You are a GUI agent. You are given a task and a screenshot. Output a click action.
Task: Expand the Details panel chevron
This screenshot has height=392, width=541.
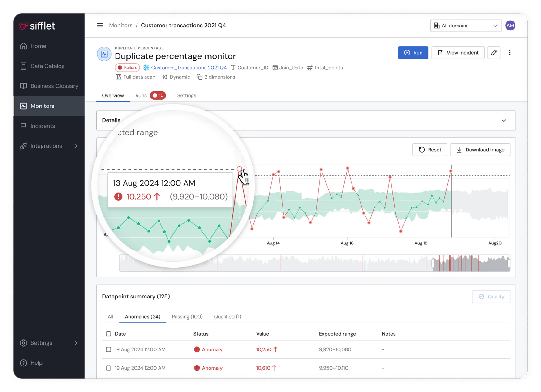503,120
